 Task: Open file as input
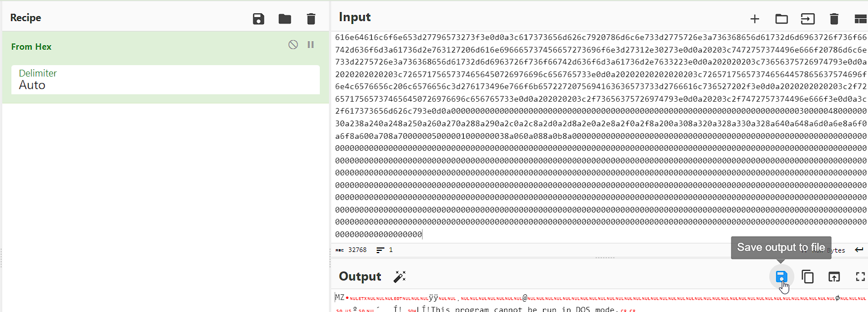tap(807, 19)
